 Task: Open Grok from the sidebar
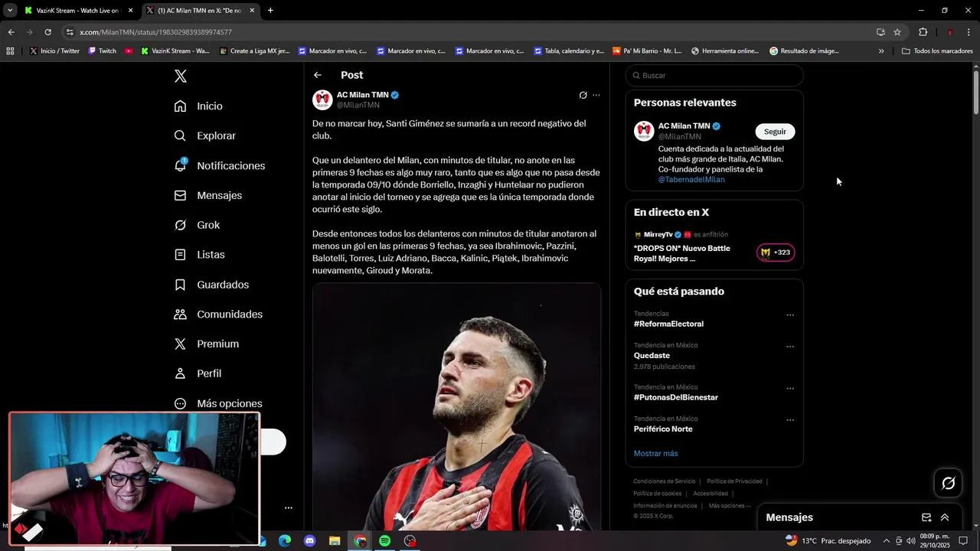point(197,225)
